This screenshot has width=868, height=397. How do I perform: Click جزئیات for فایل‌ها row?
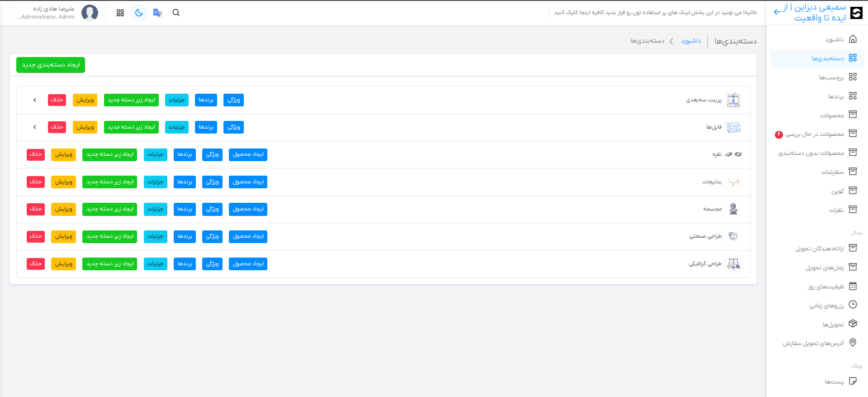coord(177,127)
